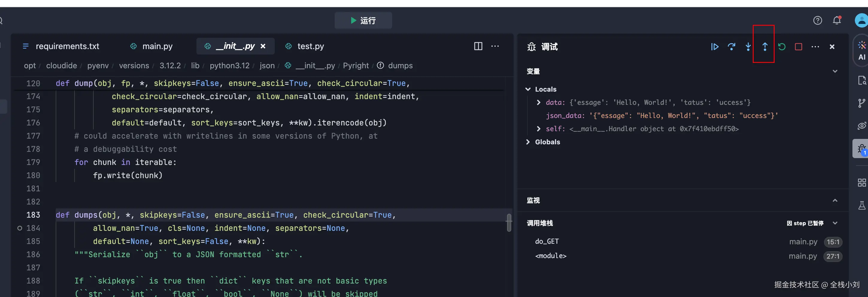Click breadcrumb segment 'json'
The image size is (868, 297).
tap(267, 66)
